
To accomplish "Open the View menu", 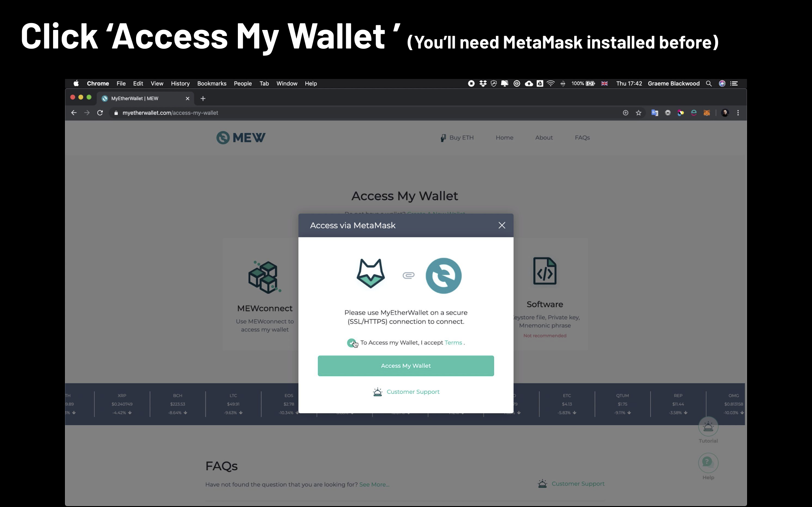I will (157, 83).
